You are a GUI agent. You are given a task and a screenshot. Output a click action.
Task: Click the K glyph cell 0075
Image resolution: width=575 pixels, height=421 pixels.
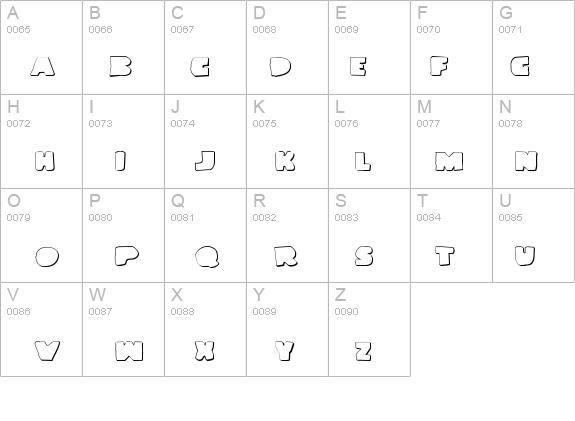click(288, 142)
